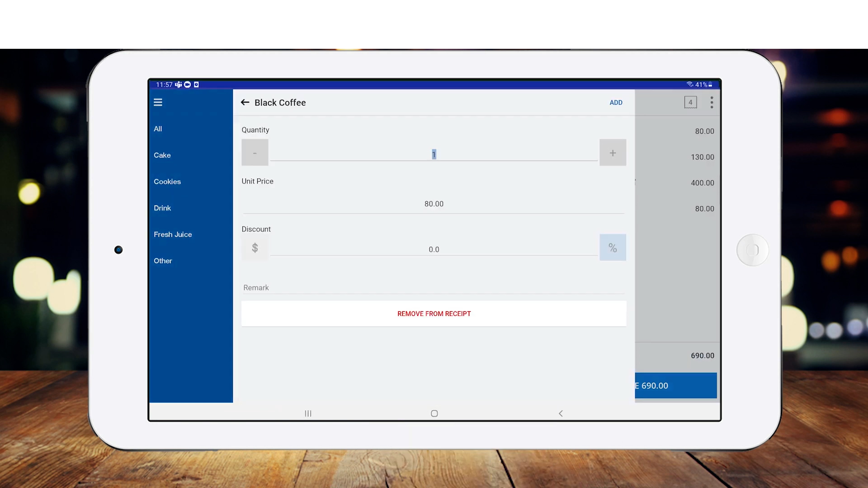This screenshot has height=488, width=868.
Task: Click the Unit Price field showing 80.00
Action: pyautogui.click(x=434, y=204)
